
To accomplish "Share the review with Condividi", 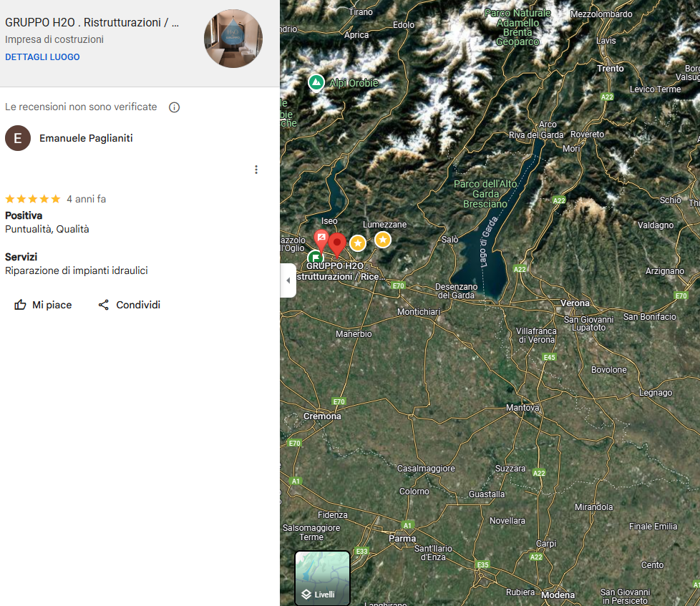I will tap(129, 305).
